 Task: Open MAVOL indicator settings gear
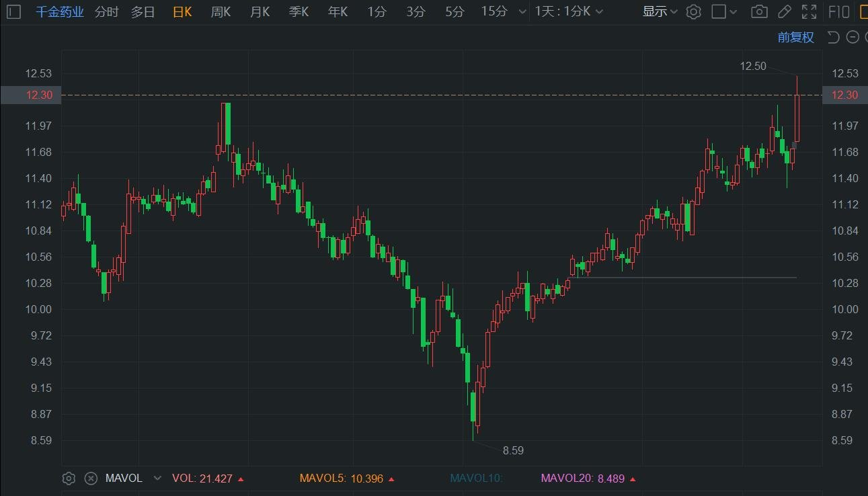68,479
